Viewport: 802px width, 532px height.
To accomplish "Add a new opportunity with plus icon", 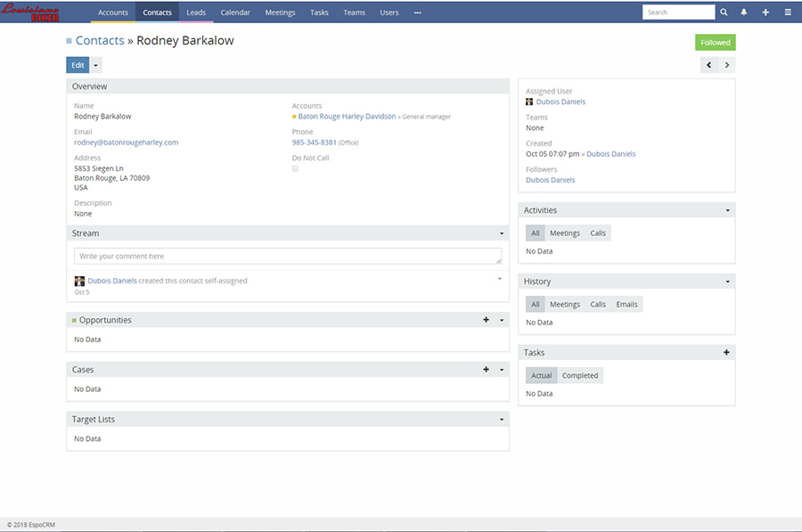I will [x=486, y=320].
